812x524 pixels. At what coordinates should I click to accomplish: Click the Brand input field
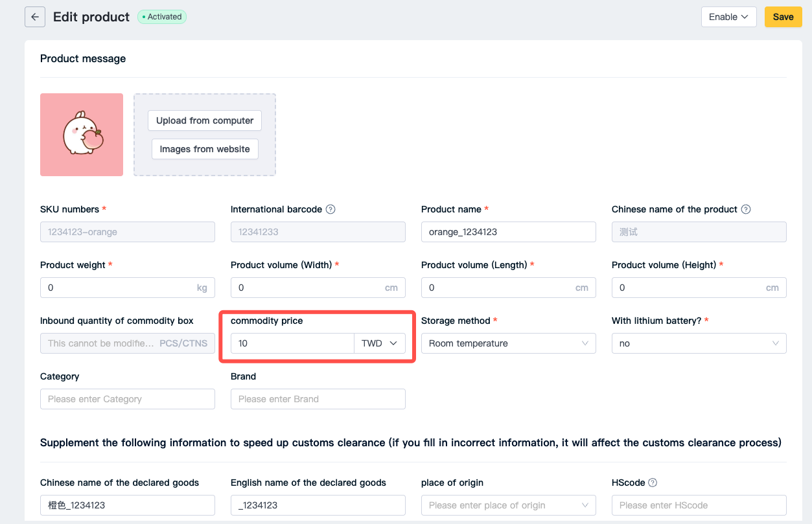point(318,399)
